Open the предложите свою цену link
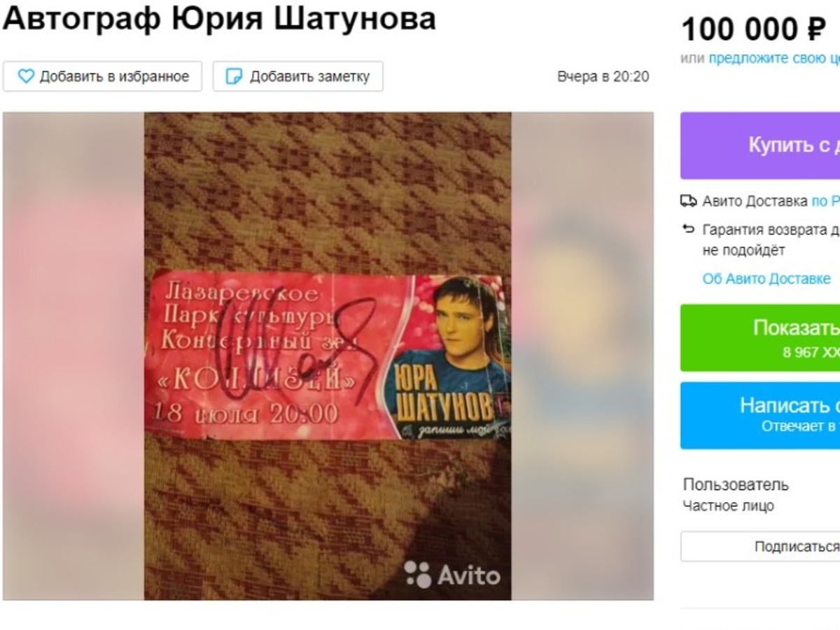Screen dimensions: 840x630 point(774,59)
